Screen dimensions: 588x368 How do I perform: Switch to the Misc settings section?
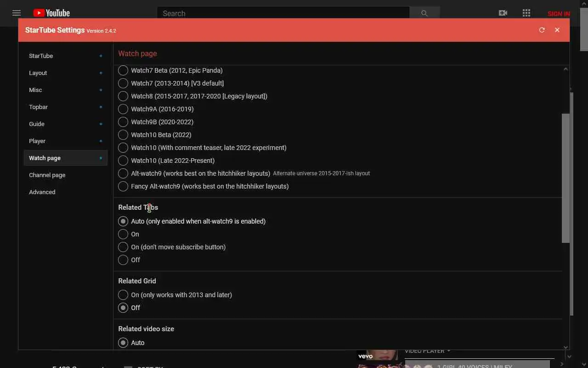65,90
